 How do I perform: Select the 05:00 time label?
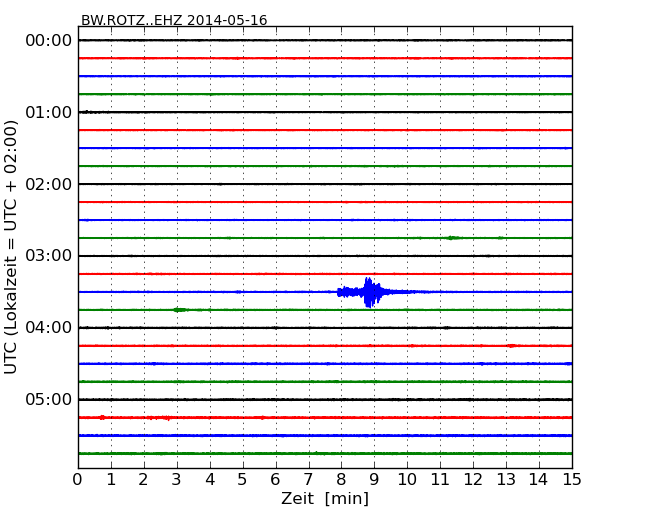tap(49, 399)
